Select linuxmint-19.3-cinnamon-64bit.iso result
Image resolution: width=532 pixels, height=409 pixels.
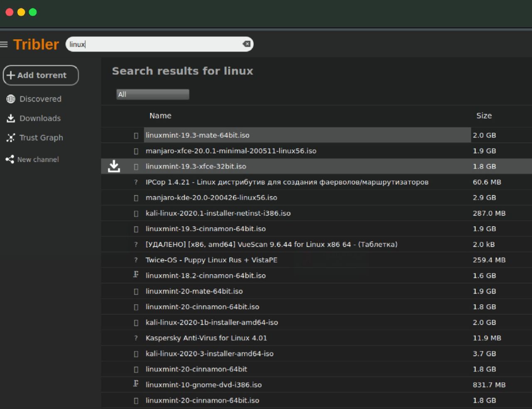(x=205, y=229)
